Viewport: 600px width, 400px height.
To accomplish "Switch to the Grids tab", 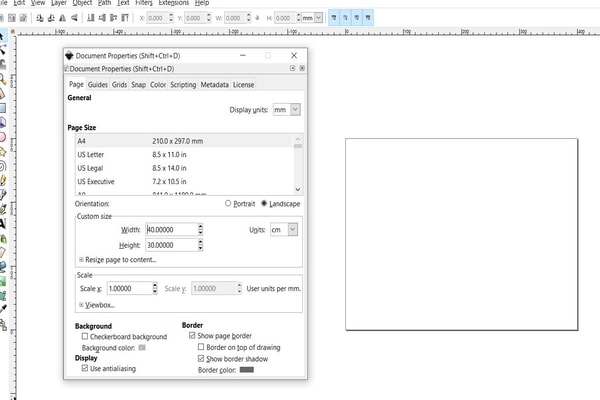I will (119, 85).
